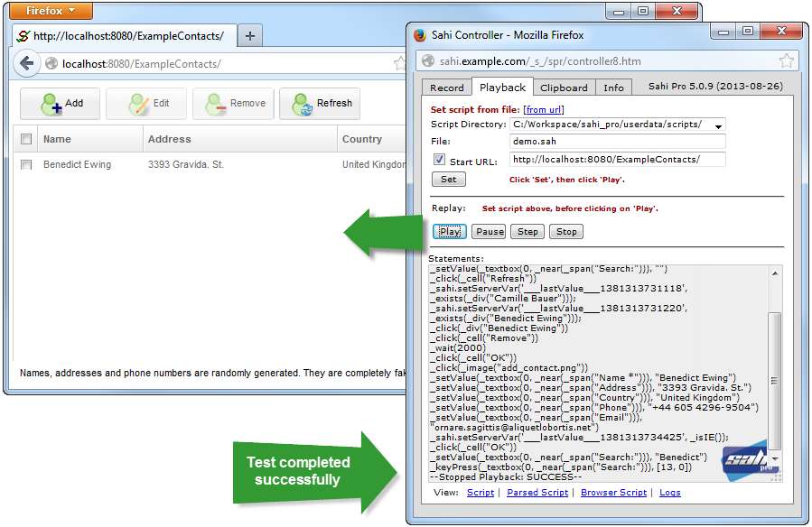Viewport: 812px width, 527px height.
Task: Open the Clipboard tab
Action: pos(564,88)
